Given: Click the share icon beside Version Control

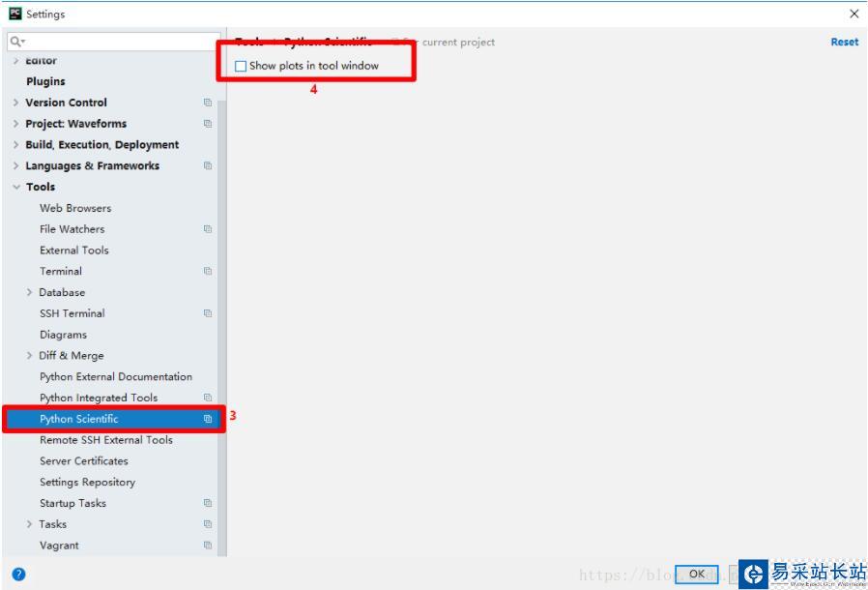Looking at the screenshot, I should coord(208,103).
